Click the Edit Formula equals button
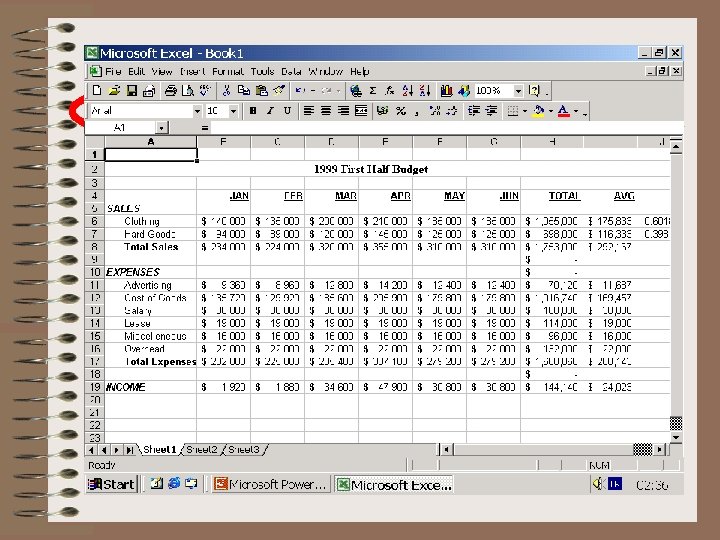 [x=205, y=128]
